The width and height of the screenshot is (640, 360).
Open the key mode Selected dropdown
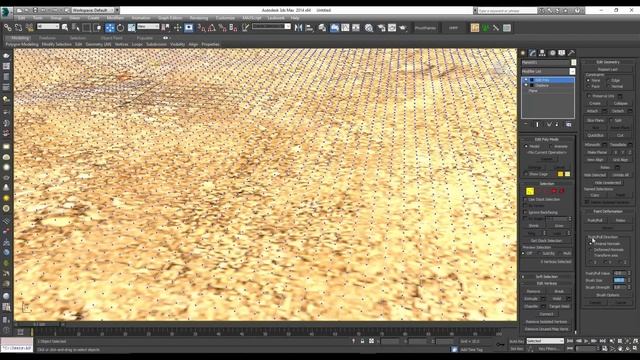point(545,341)
